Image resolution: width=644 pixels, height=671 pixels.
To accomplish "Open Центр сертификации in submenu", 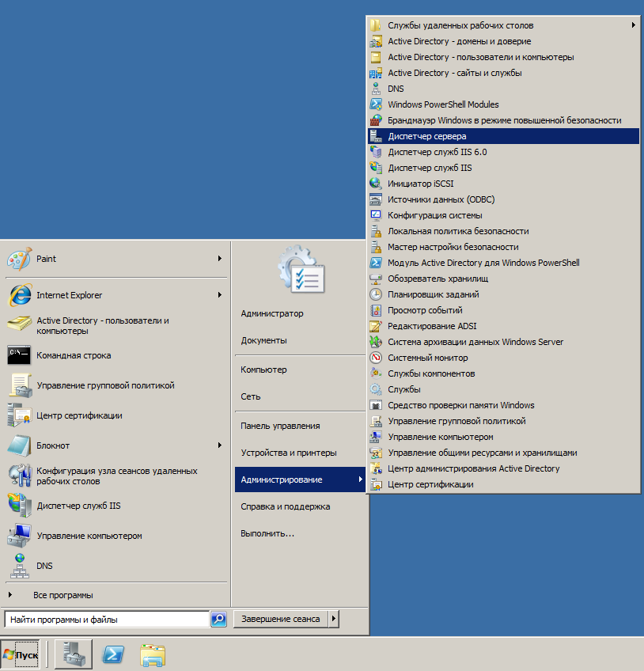I will coord(504,484).
